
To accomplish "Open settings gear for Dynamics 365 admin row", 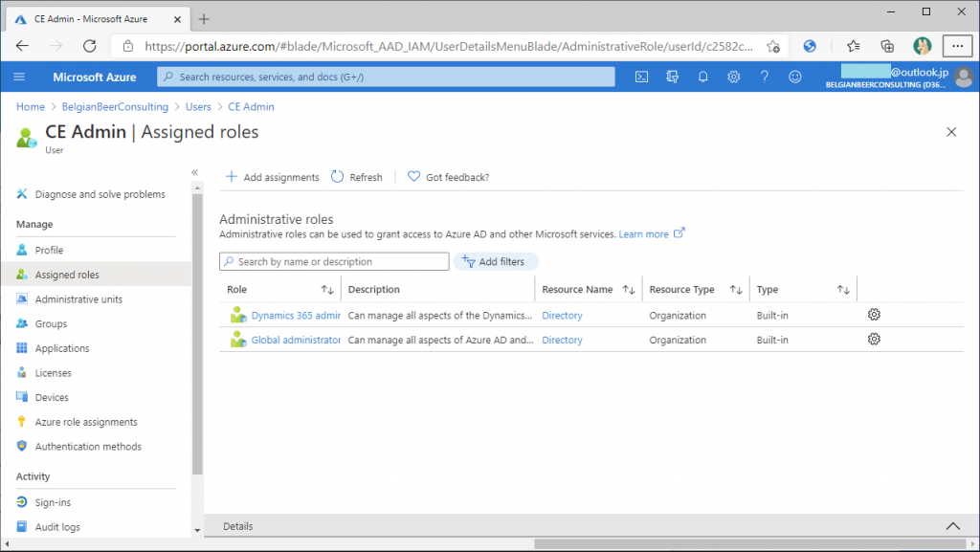I will click(874, 314).
